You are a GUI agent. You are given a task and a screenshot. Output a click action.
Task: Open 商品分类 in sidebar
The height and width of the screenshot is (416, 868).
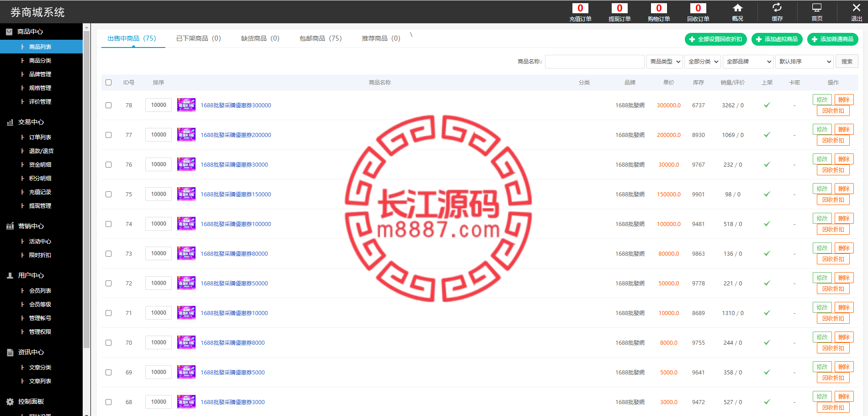[41, 60]
